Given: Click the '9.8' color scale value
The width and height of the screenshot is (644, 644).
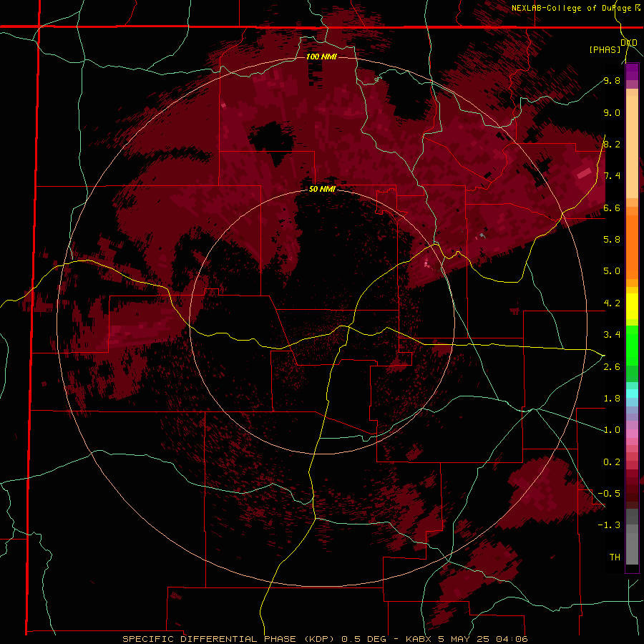Looking at the screenshot, I should tap(612, 80).
